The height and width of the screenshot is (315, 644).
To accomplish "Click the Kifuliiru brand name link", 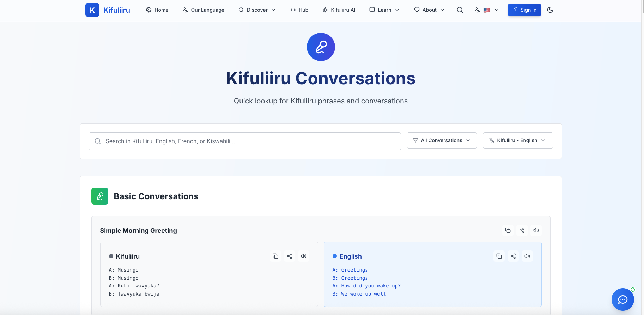I will (117, 10).
